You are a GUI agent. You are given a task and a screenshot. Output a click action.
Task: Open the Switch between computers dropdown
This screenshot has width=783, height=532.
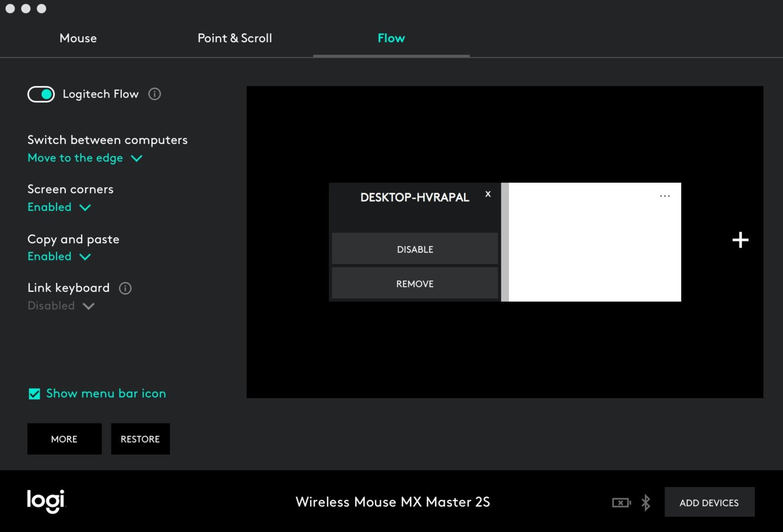pos(85,158)
